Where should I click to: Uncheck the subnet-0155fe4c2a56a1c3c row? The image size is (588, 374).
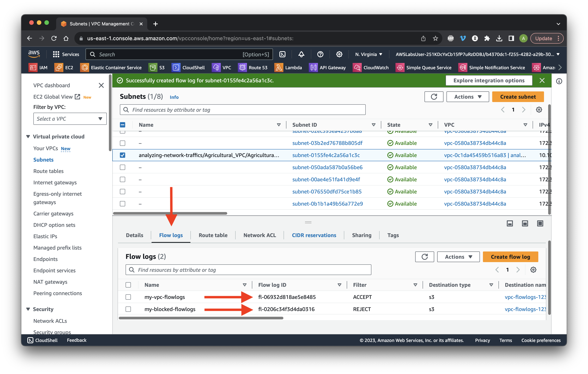point(123,155)
